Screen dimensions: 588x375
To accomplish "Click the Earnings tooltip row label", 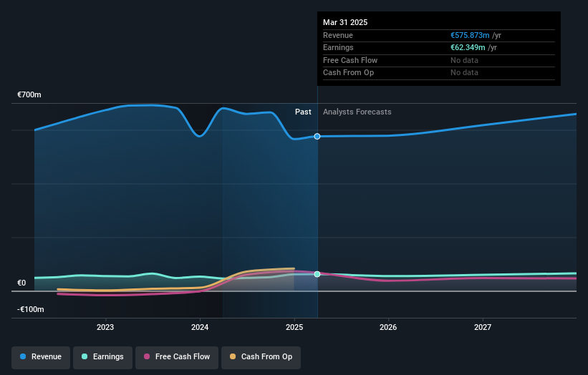I will [338, 47].
